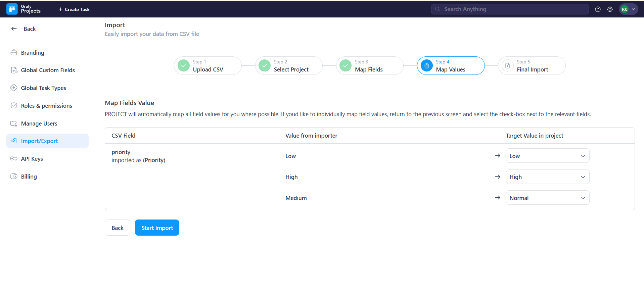The image size is (644, 291).
Task: Click the Step 5 Final Import file icon
Action: 507,66
